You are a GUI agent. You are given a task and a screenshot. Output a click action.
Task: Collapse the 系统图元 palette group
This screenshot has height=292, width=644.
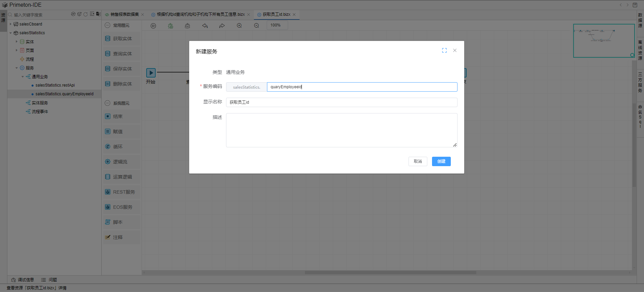108,103
